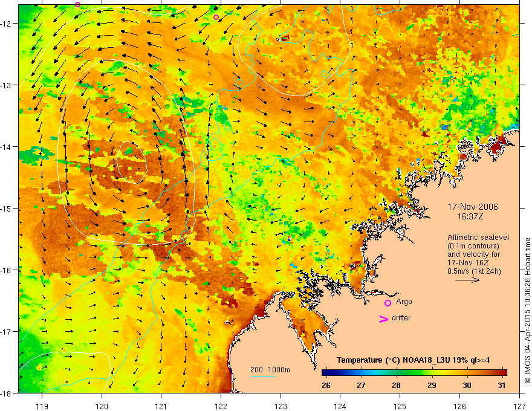Click the temperature scale label '29'

pos(432,385)
